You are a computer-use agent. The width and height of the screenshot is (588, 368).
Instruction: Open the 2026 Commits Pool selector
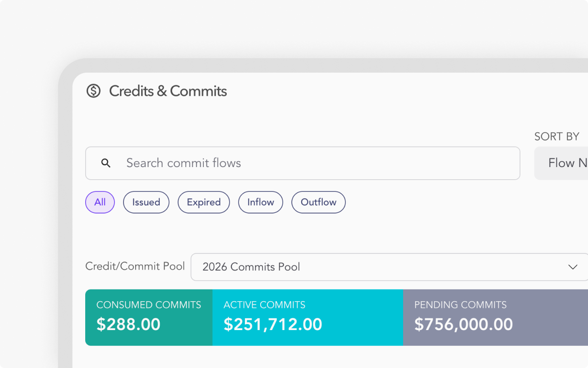379,267
